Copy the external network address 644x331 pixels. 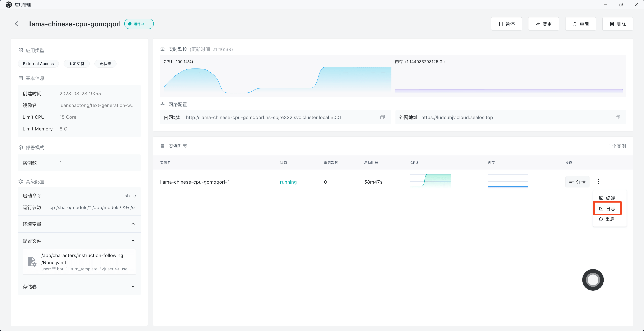click(x=618, y=117)
